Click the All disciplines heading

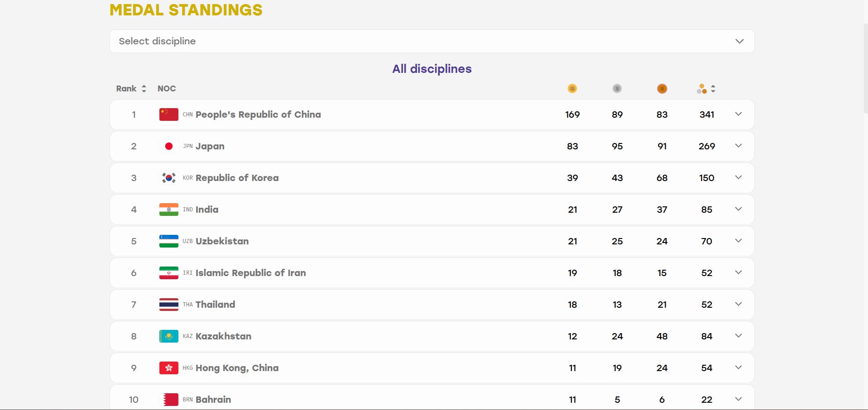point(432,69)
